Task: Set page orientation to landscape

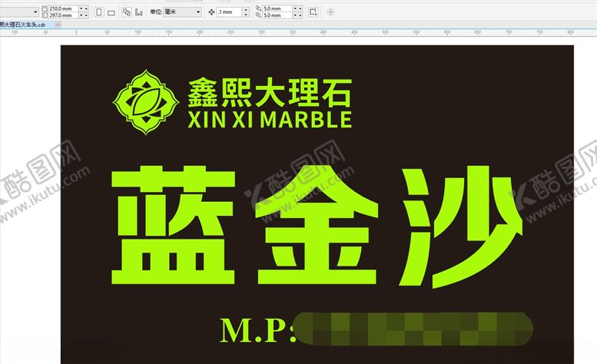Action: pos(111,12)
